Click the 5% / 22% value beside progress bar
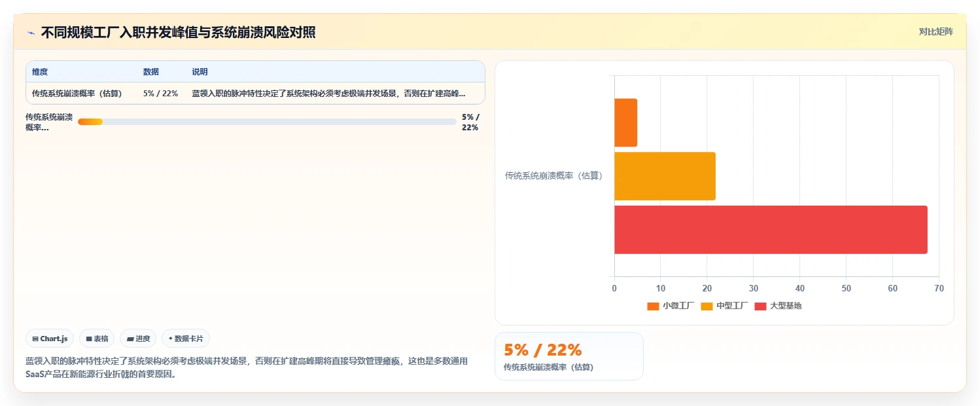980x406 pixels. (x=470, y=122)
